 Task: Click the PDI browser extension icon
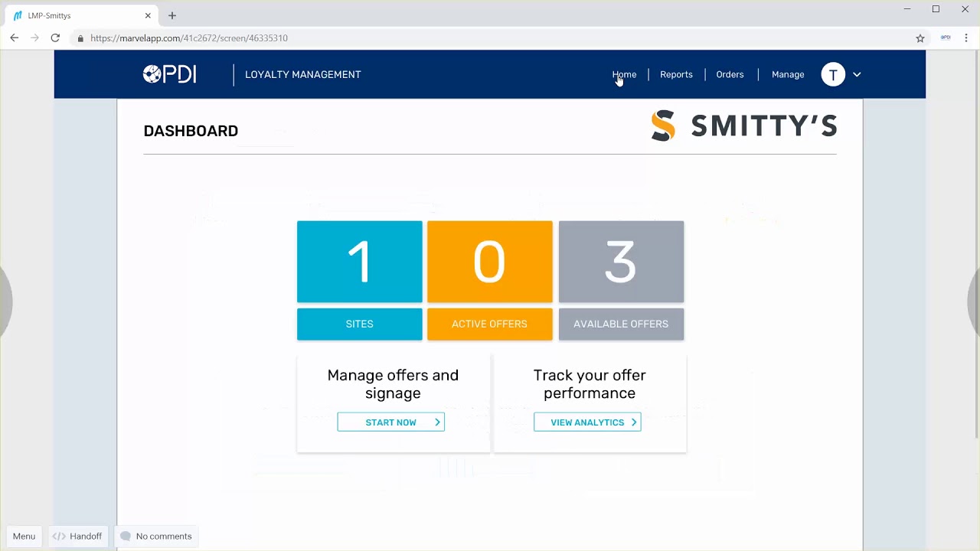click(x=946, y=37)
